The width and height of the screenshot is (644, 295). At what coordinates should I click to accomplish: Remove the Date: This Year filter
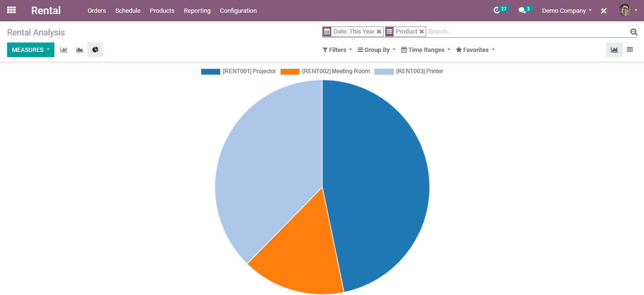[x=379, y=32]
